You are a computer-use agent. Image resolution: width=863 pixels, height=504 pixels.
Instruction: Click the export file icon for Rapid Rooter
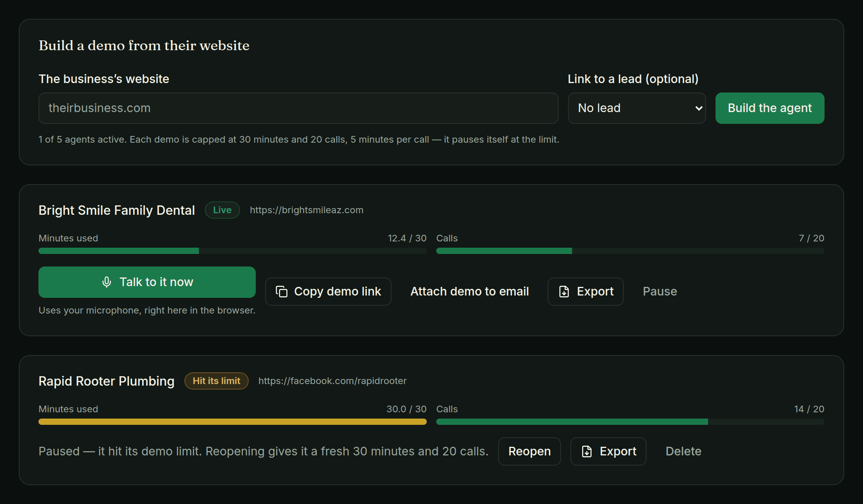coord(587,451)
